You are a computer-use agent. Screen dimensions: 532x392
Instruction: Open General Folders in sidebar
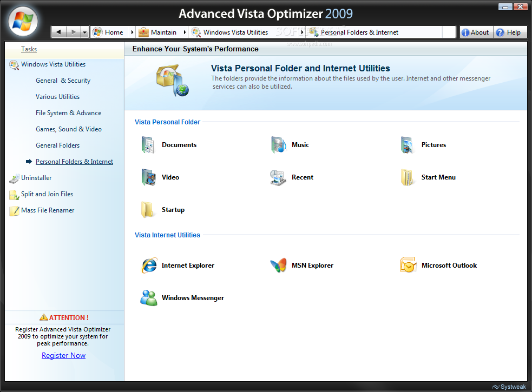pos(58,145)
